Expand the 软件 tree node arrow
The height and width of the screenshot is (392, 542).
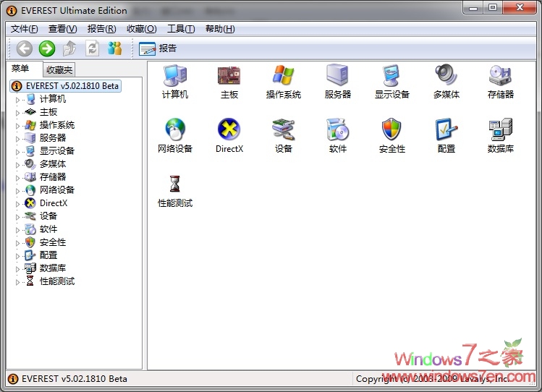[x=17, y=230]
